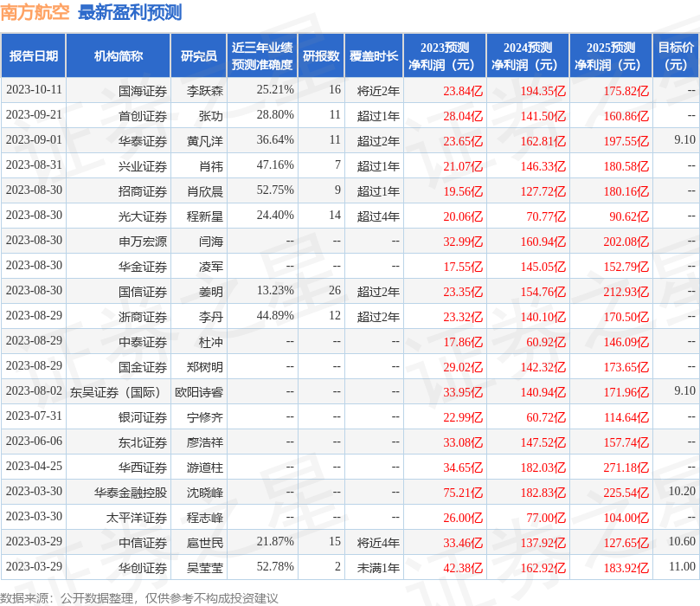700x606 pixels.
Task: Click researcher name 李跃森
Action: click(205, 91)
